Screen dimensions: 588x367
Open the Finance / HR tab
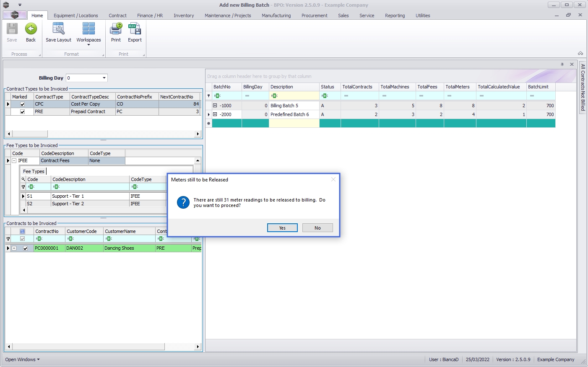[150, 16]
